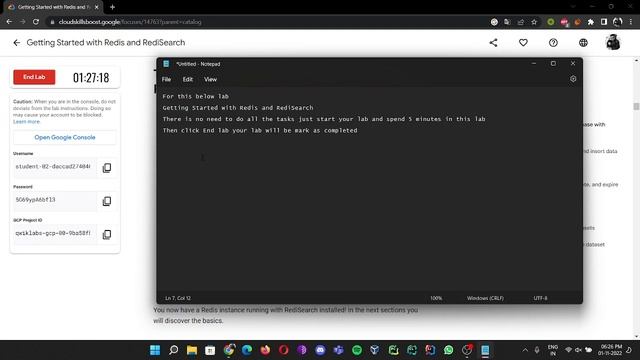Minimize the Notepad window
The height and width of the screenshot is (360, 640).
(533, 64)
